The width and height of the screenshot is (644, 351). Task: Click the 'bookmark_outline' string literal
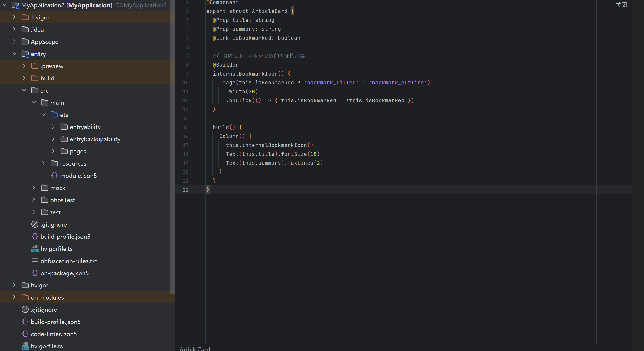398,83
